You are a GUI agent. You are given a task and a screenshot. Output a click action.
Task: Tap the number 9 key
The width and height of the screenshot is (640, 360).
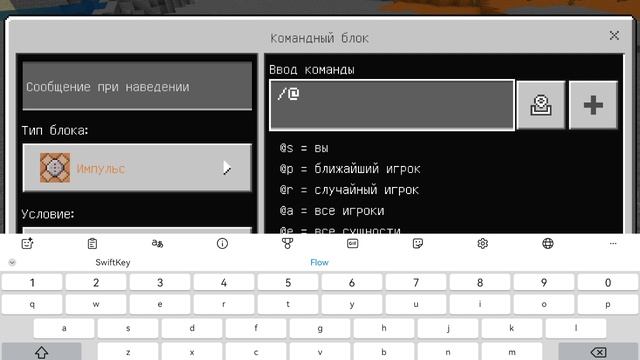544,282
